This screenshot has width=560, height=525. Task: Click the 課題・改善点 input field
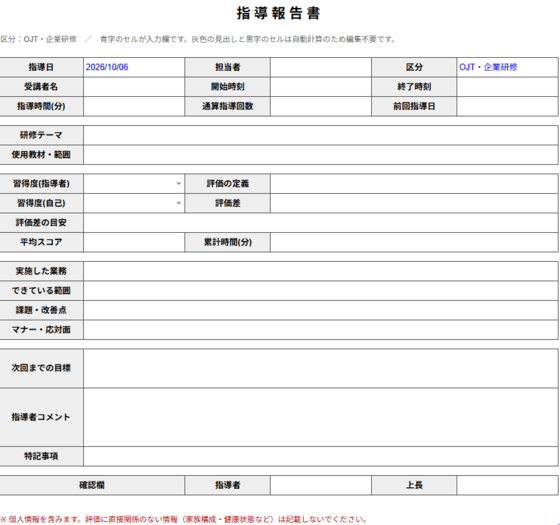click(321, 310)
